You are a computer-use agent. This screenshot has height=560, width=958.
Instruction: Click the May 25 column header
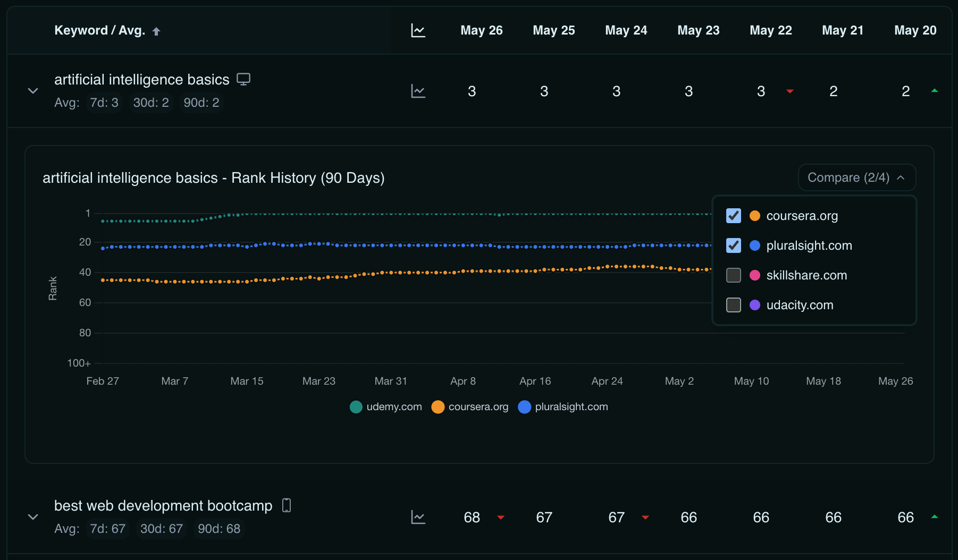tap(554, 30)
